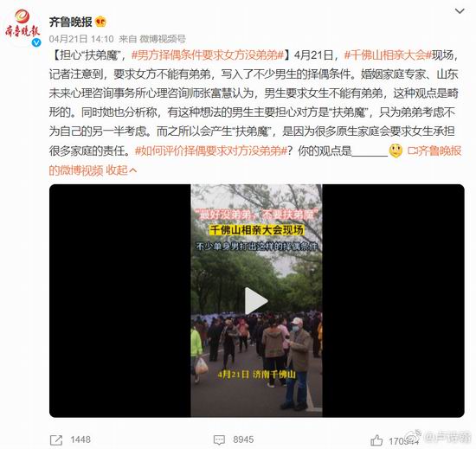
Task: Play the 千佛山相亲大会 video
Action: point(256,301)
